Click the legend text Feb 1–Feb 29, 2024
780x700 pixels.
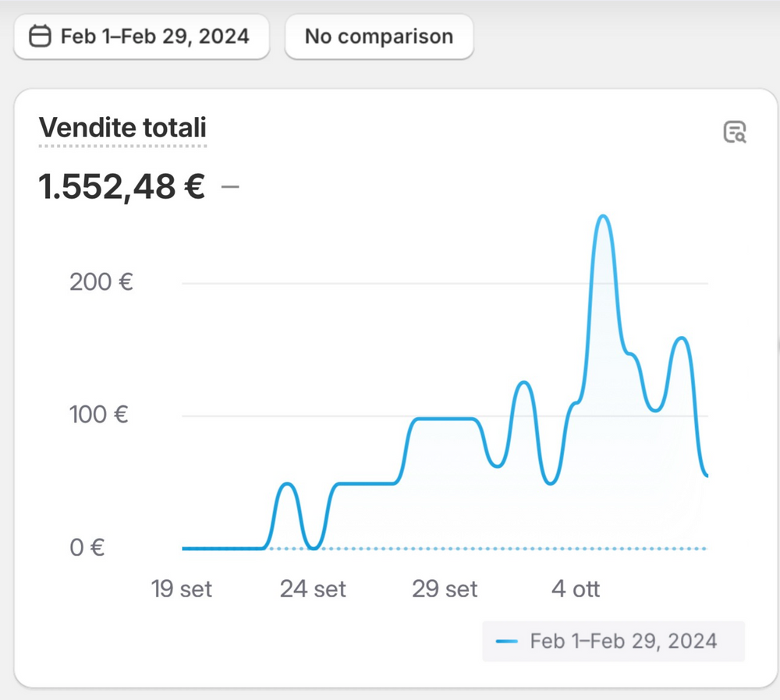point(623,642)
